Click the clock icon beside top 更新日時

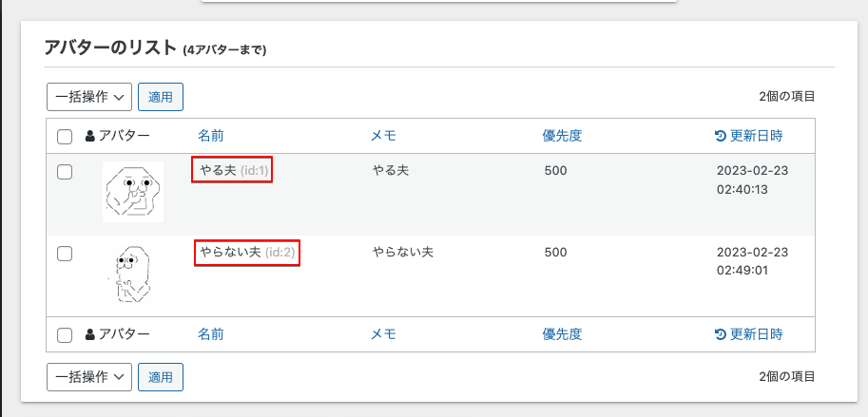point(721,136)
